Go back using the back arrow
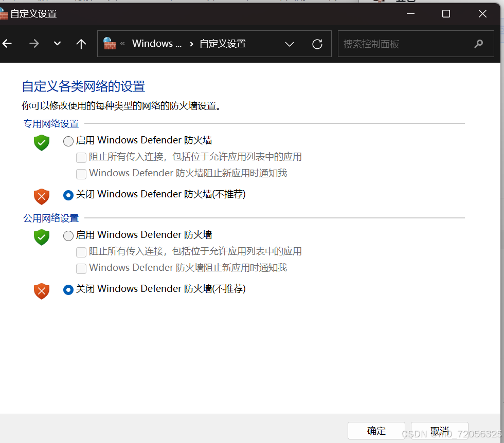 (7, 43)
